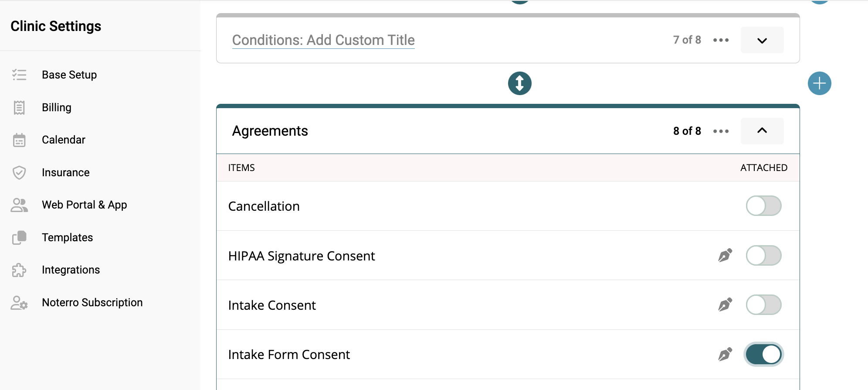This screenshot has height=390, width=868.
Task: Turn on the HIPAA Signature Consent toggle
Action: tap(764, 255)
